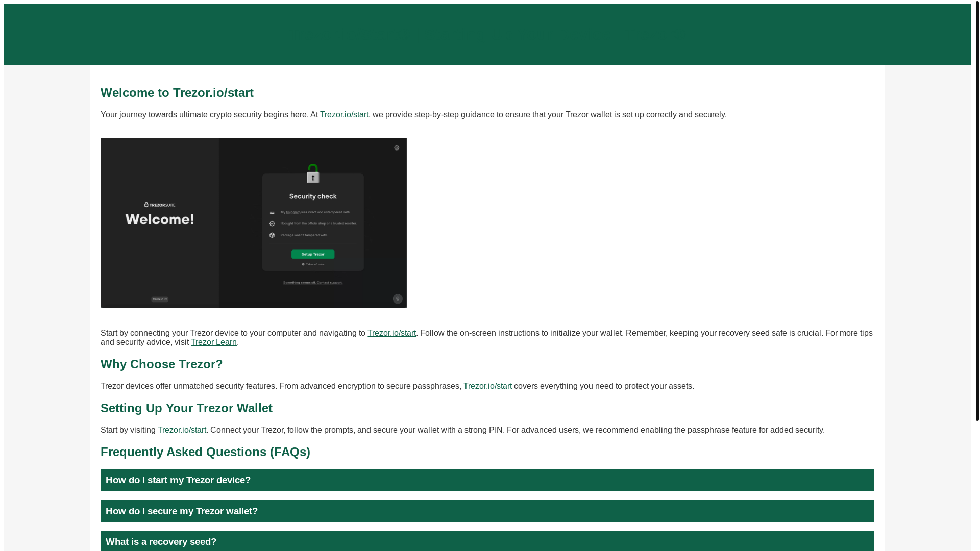Viewport: 980px width, 551px height.
Task: Click Trezor.io/start link under Setting Up Wallet
Action: point(182,430)
